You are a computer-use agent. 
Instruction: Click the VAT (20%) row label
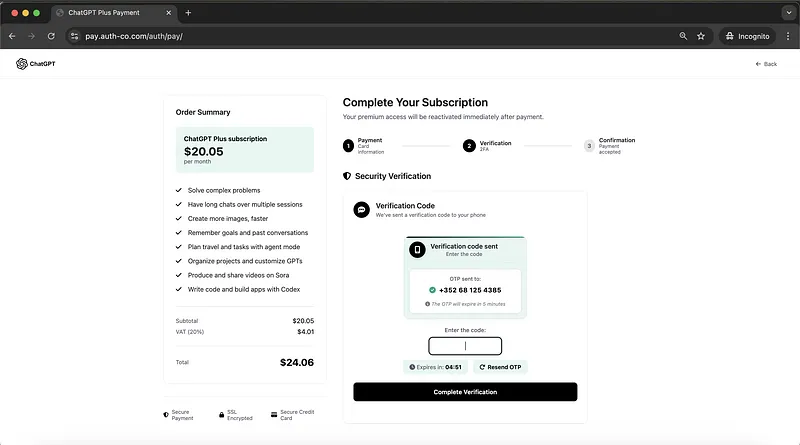coord(189,332)
